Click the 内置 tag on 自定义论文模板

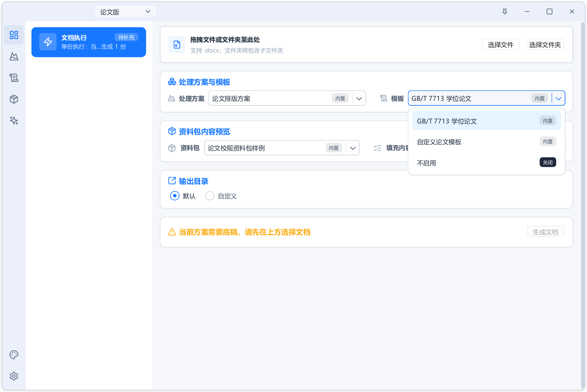click(x=548, y=142)
